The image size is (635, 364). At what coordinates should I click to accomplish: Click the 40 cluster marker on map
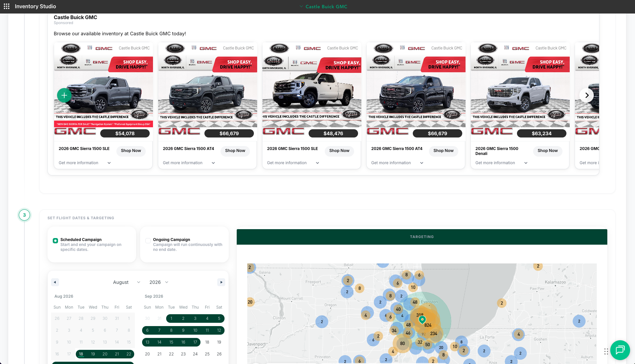(398, 309)
